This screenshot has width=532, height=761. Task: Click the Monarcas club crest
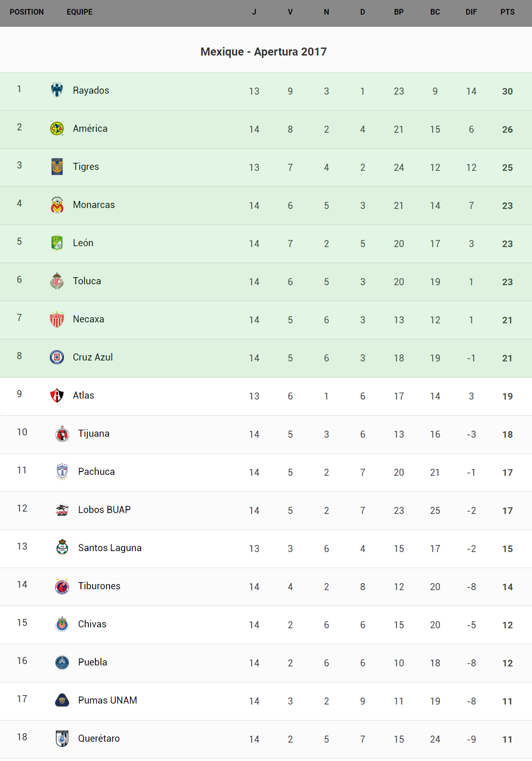pos(57,205)
